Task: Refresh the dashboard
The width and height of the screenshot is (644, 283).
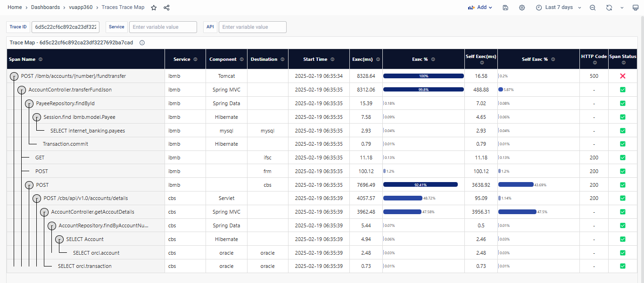Action: [609, 8]
